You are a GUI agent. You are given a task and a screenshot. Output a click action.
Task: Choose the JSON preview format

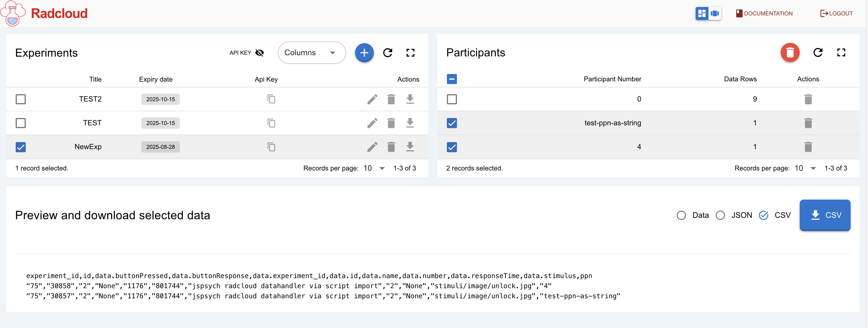720,215
